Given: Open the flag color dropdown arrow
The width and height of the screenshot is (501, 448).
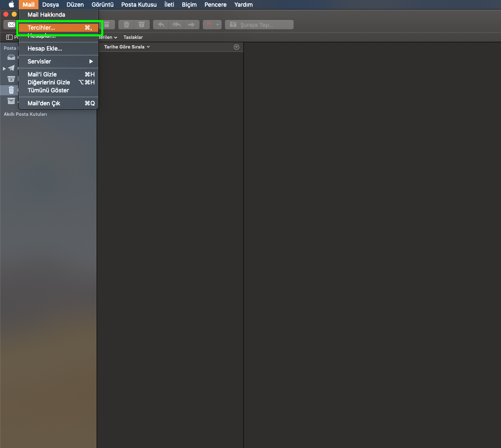Looking at the screenshot, I should click(217, 25).
